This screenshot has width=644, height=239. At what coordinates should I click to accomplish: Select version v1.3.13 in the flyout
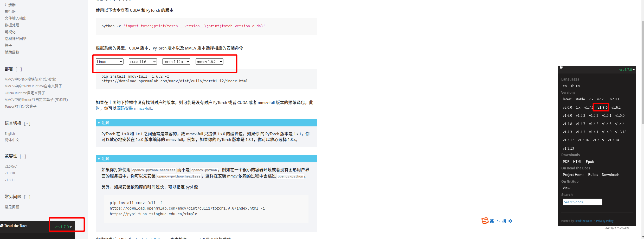point(568,148)
